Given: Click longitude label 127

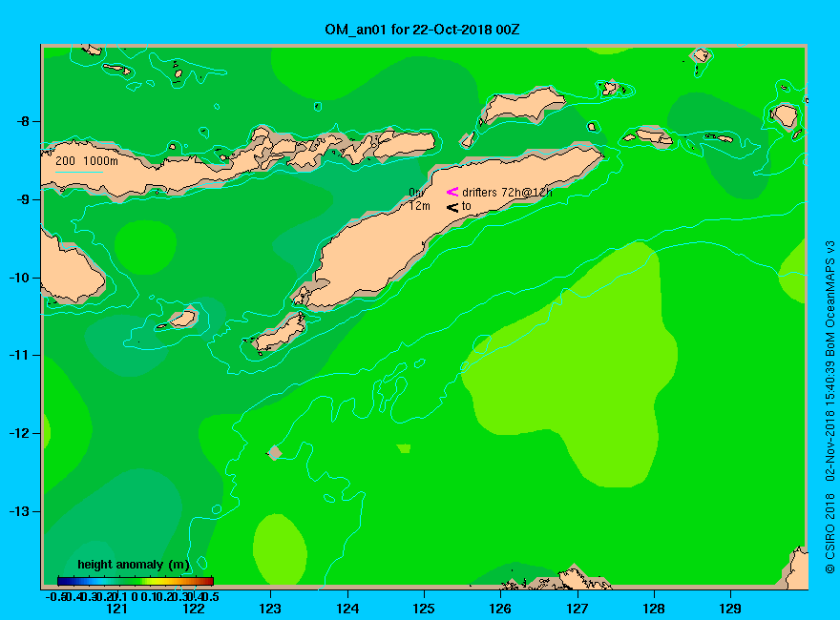Looking at the screenshot, I should tap(577, 609).
